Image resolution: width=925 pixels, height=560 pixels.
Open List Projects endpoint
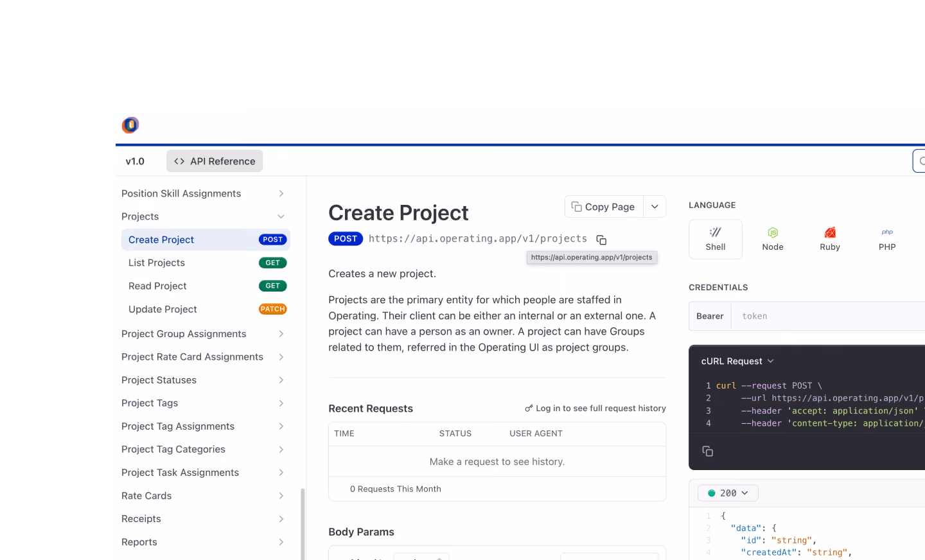[206, 263]
